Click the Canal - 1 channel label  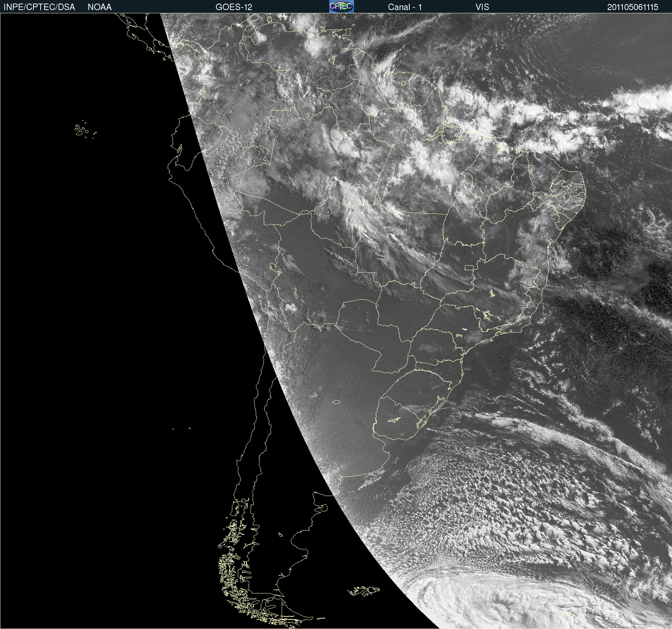(x=405, y=7)
